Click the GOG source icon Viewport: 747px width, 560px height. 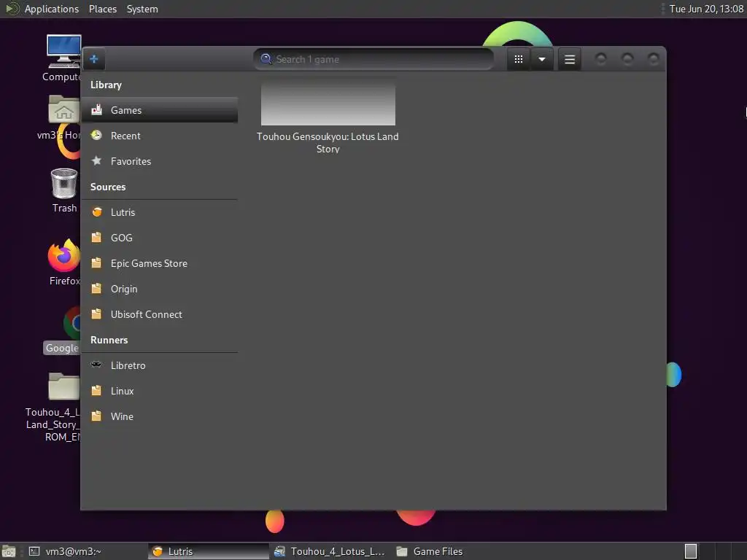(97, 237)
